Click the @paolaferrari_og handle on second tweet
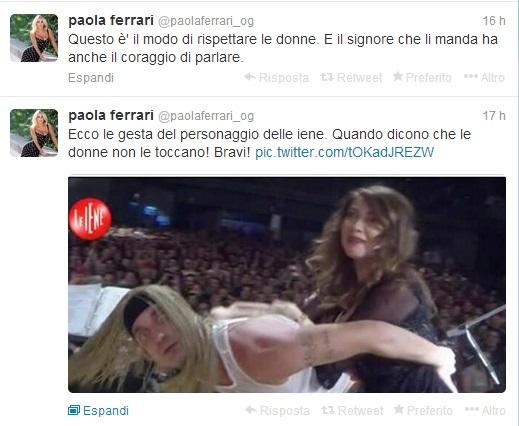Screen dimensions: 519x426 (x=206, y=116)
